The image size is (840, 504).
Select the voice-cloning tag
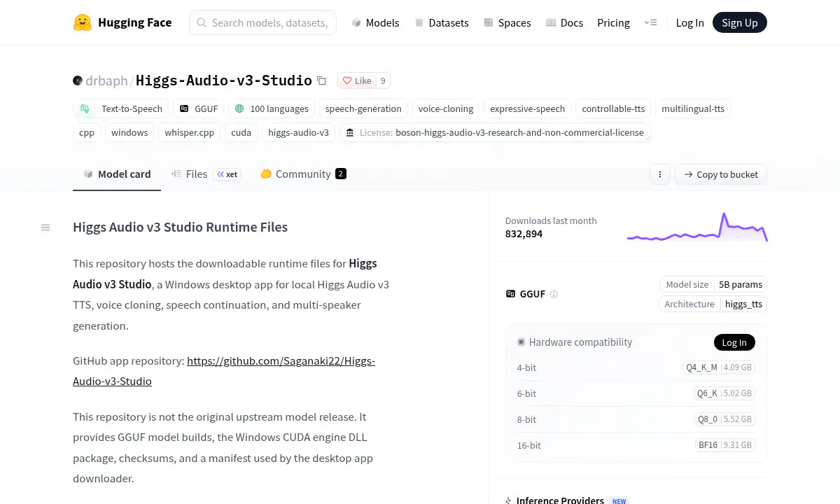click(446, 108)
